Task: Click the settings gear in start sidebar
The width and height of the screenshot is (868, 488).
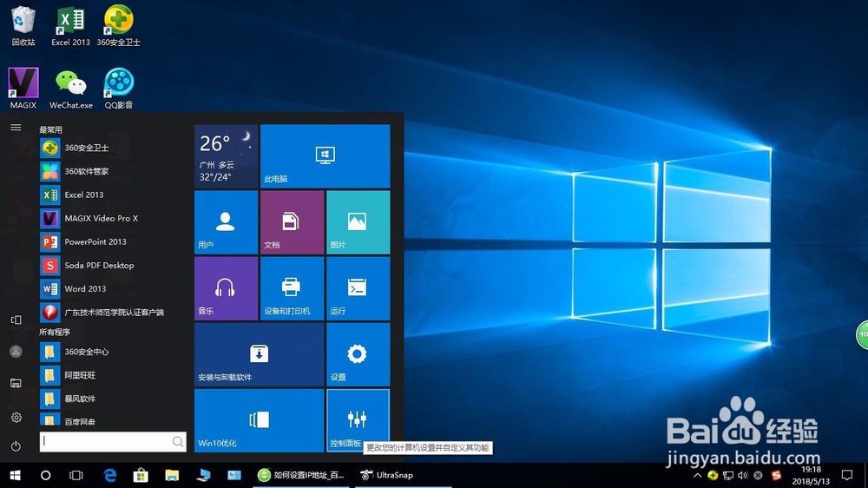Action: coord(16,417)
